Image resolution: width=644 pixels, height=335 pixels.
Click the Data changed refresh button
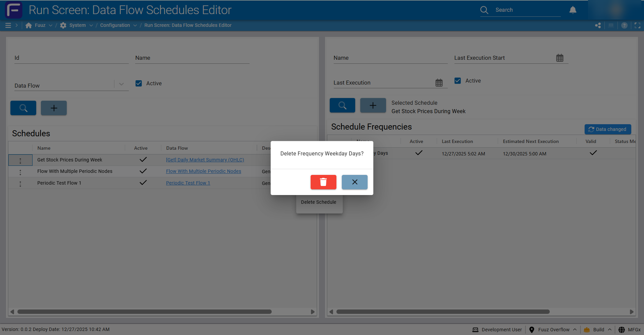coord(607,129)
